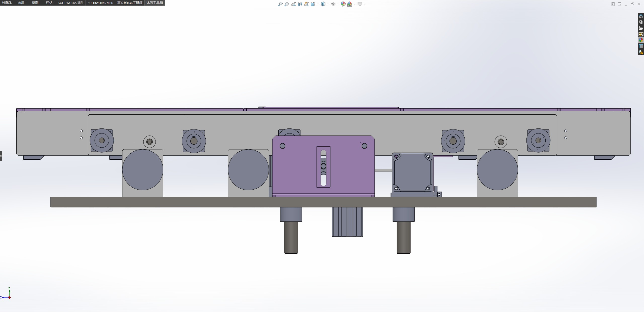Select the ribbed cylinder below the base plate
644x312 pixels.
347,222
